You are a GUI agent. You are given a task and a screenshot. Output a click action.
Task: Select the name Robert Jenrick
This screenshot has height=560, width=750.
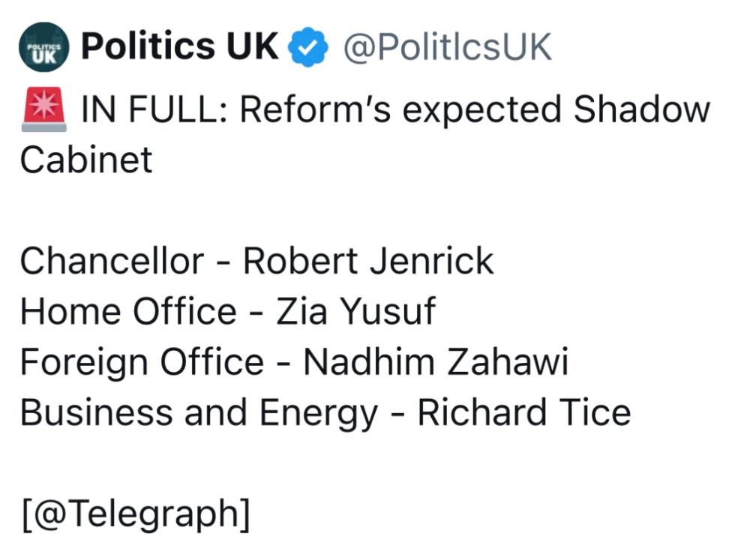(x=368, y=262)
